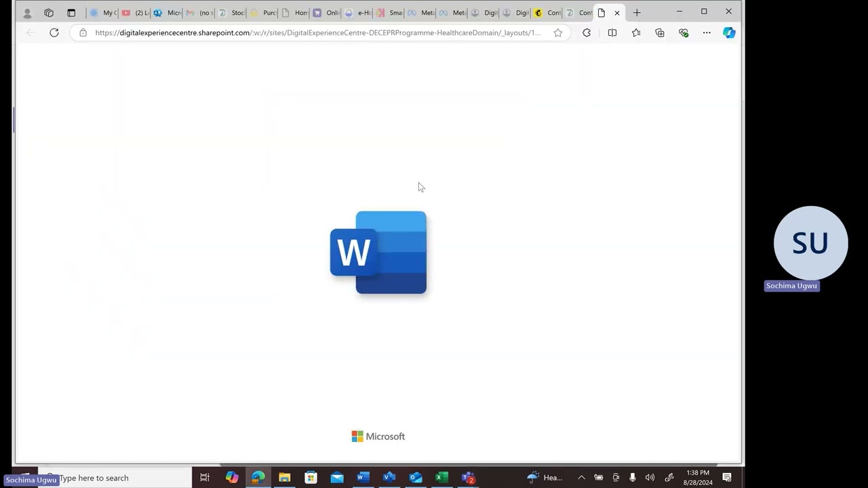The image size is (868, 488).
Task: Launch Copilot from the taskbar
Action: (x=232, y=478)
